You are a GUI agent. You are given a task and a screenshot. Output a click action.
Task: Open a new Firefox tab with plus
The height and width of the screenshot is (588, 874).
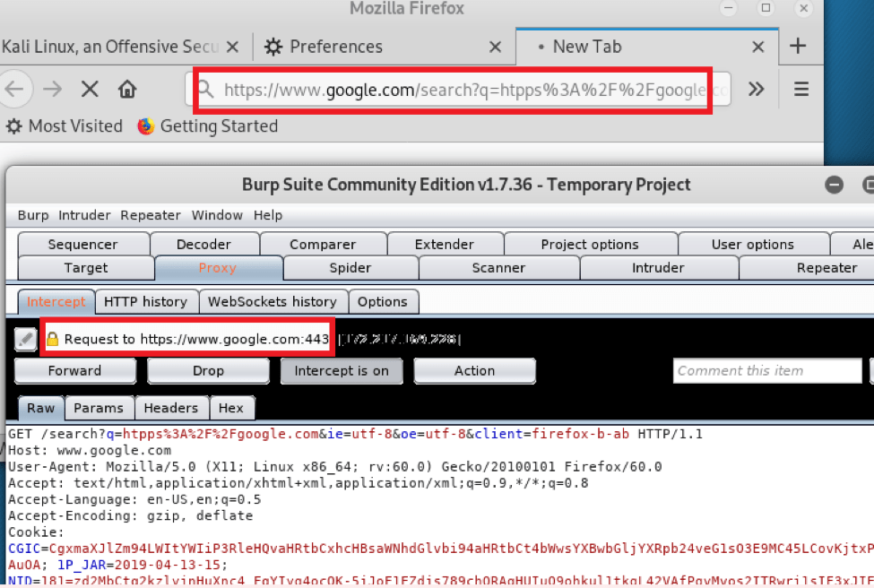(798, 47)
